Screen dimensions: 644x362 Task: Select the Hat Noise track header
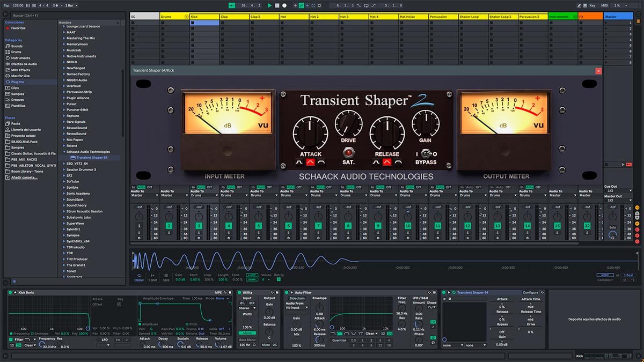414,17
